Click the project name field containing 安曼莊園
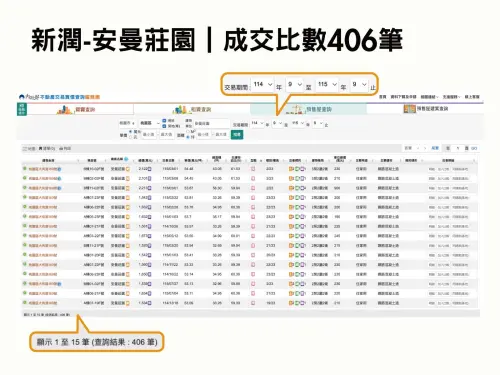 (211, 123)
